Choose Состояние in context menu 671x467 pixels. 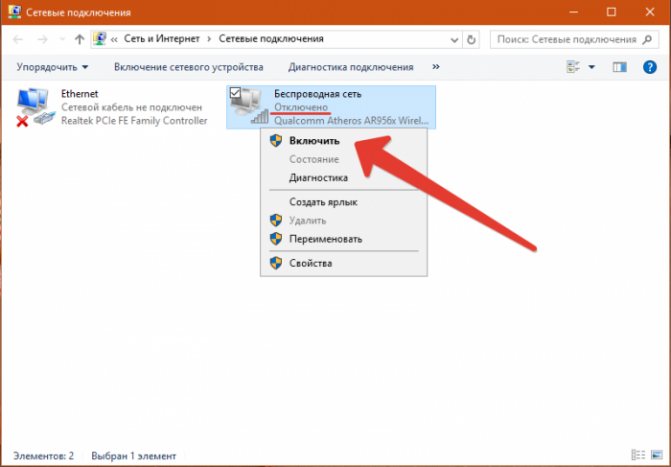pos(314,159)
